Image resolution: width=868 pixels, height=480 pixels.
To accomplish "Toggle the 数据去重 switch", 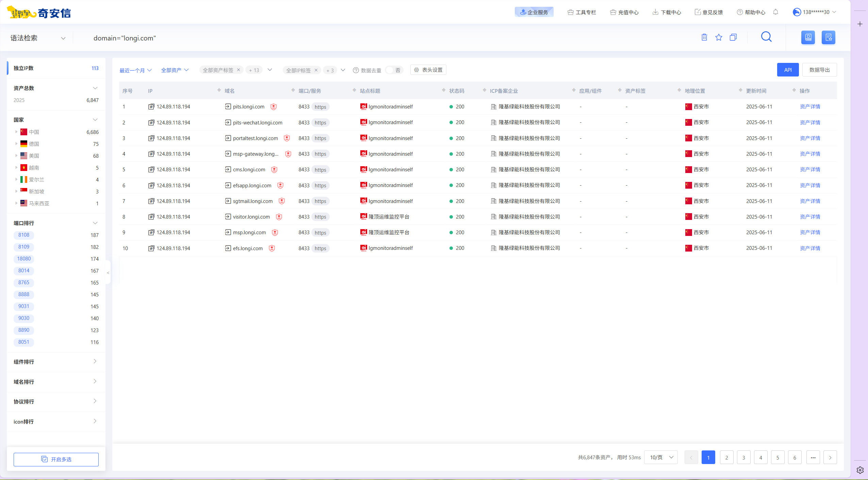I will [394, 70].
